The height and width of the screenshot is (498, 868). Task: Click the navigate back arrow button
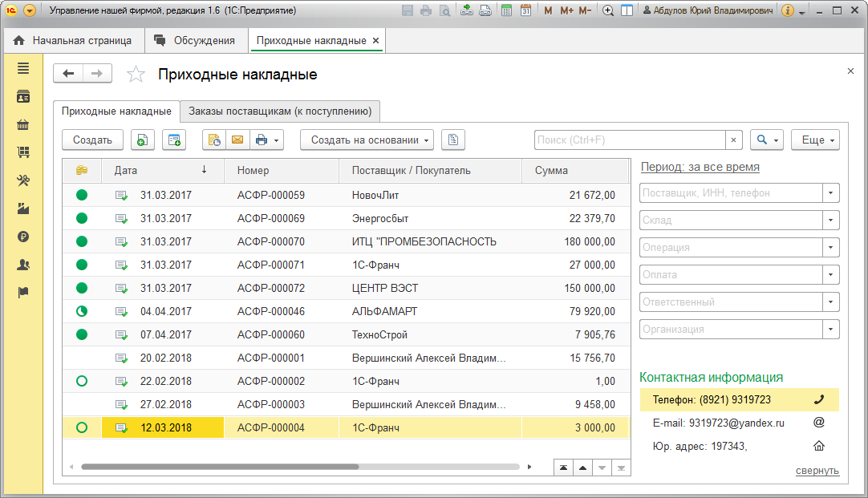tap(68, 74)
